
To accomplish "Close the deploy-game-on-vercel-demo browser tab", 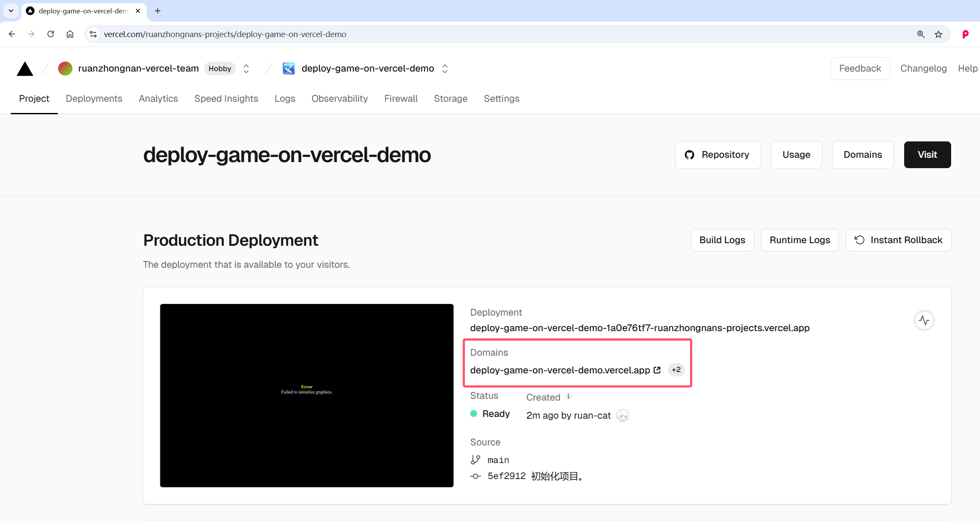I will coord(138,11).
